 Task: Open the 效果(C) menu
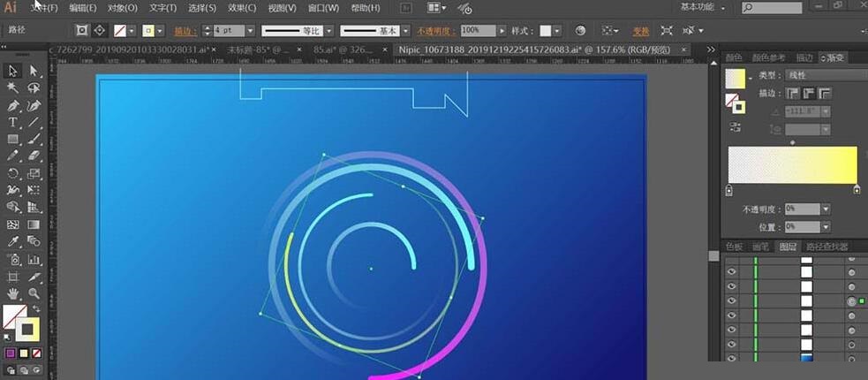click(242, 8)
